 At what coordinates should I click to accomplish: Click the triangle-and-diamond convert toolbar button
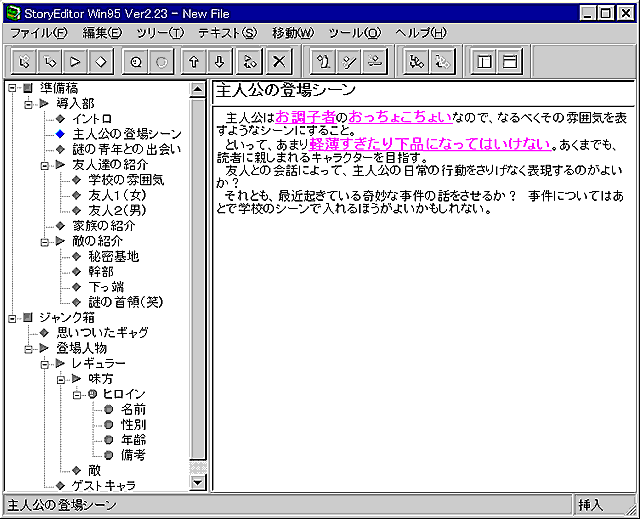249,62
